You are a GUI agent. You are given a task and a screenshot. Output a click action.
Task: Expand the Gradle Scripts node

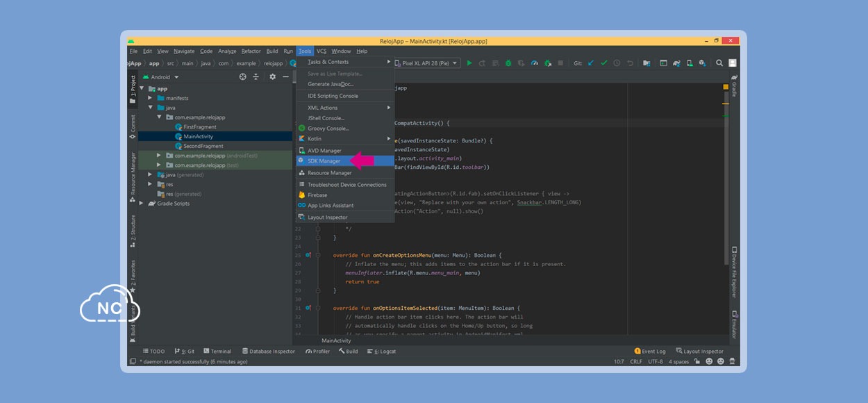coord(142,204)
